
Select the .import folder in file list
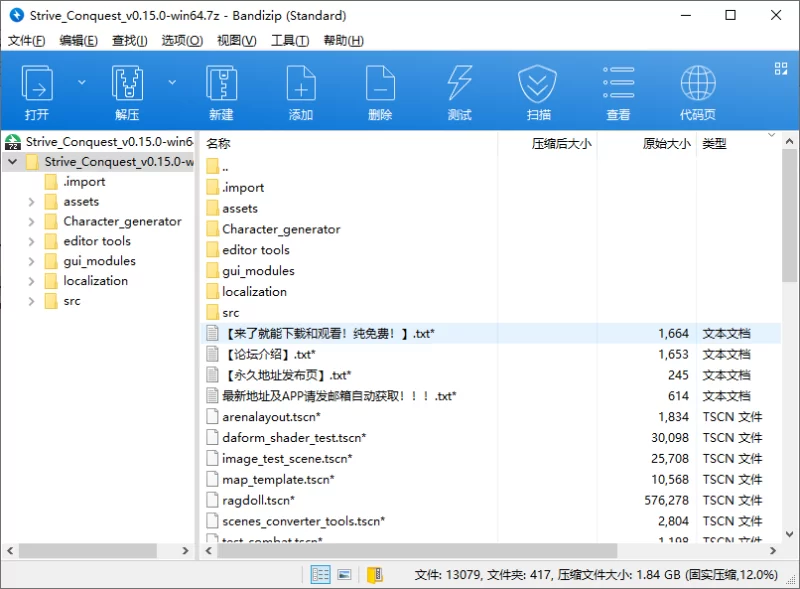coord(235,187)
